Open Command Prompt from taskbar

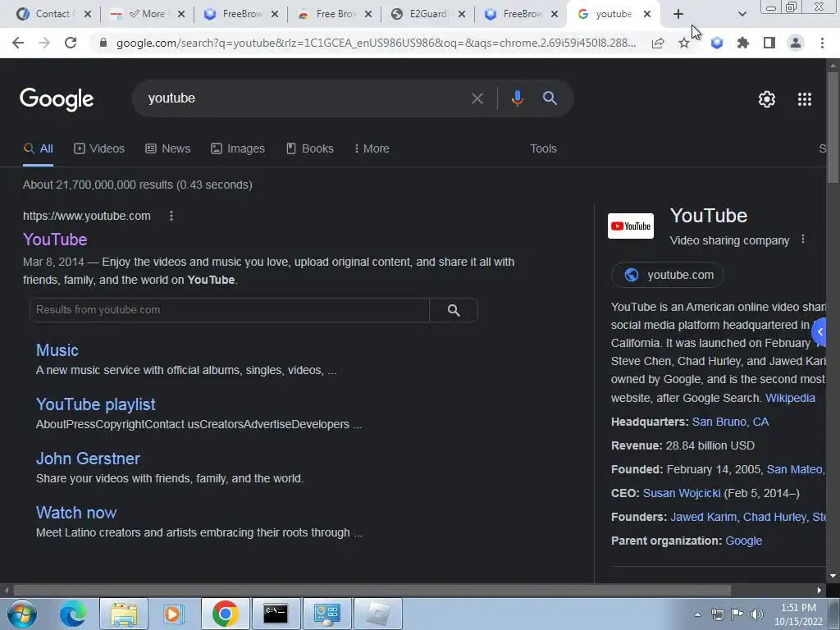click(x=276, y=614)
